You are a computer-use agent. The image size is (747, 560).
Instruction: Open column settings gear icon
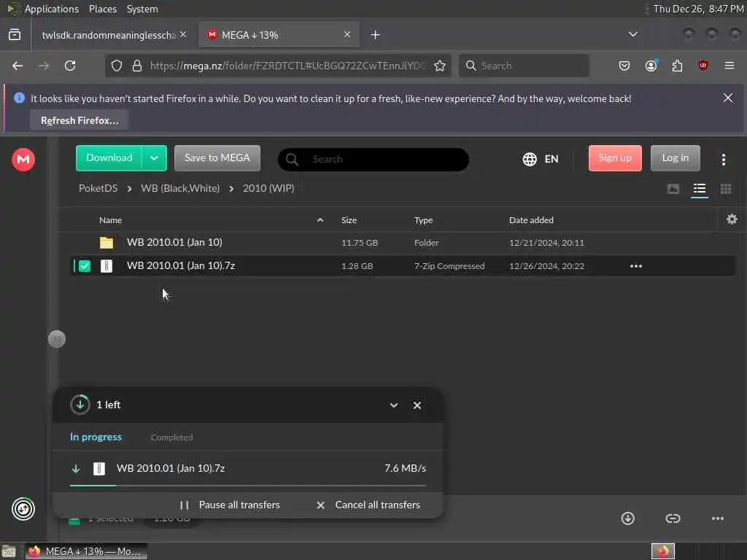pyautogui.click(x=732, y=219)
